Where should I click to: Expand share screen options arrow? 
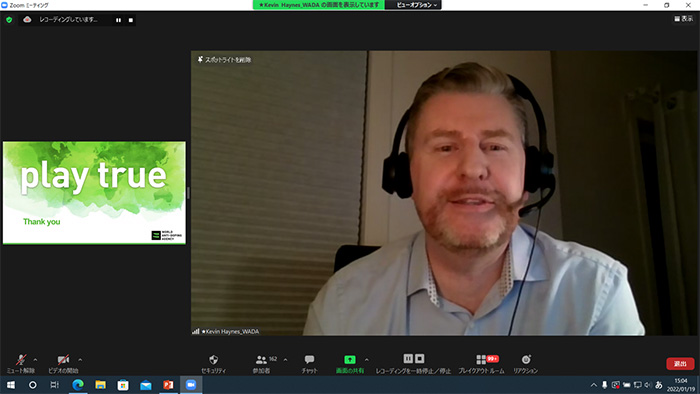(367, 360)
